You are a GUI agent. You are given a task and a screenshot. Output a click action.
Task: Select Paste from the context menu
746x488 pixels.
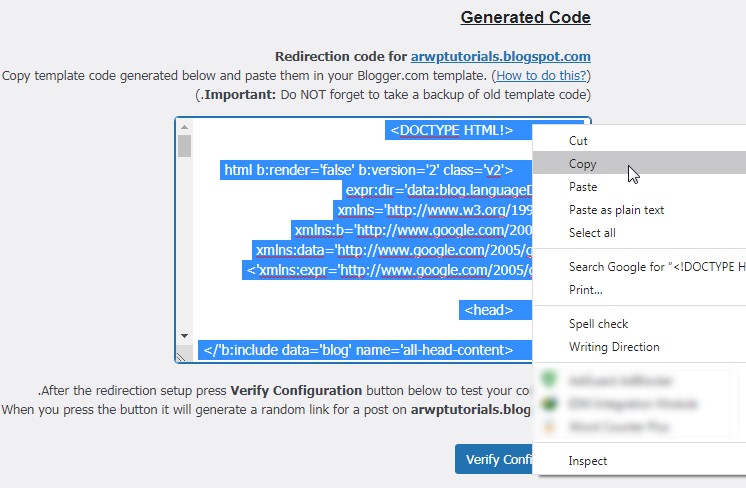pos(583,187)
